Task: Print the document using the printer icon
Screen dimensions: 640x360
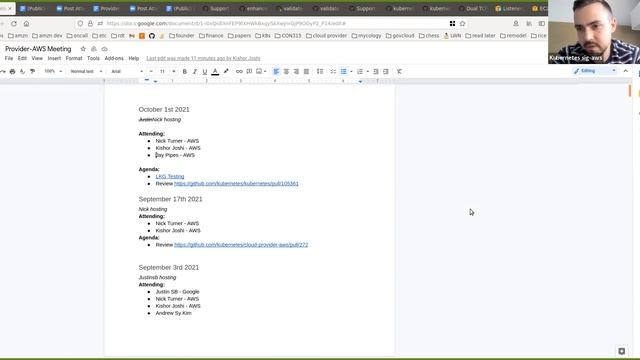Action: tap(12, 71)
